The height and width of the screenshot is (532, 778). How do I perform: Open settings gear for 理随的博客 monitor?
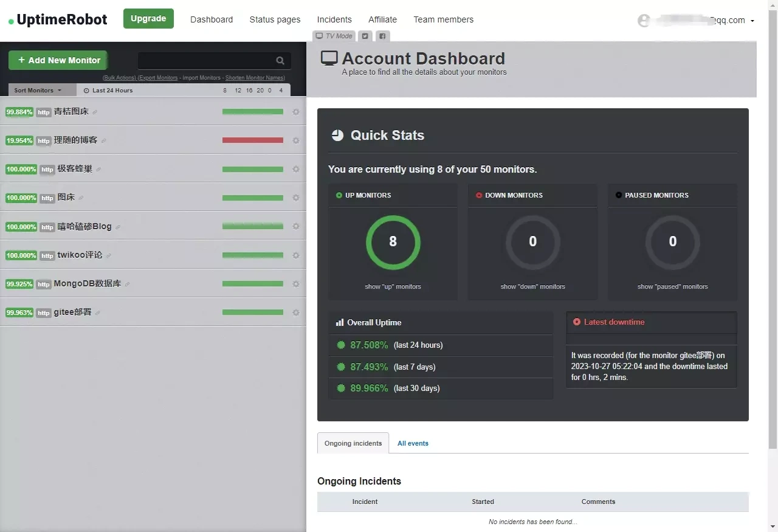[x=296, y=140]
